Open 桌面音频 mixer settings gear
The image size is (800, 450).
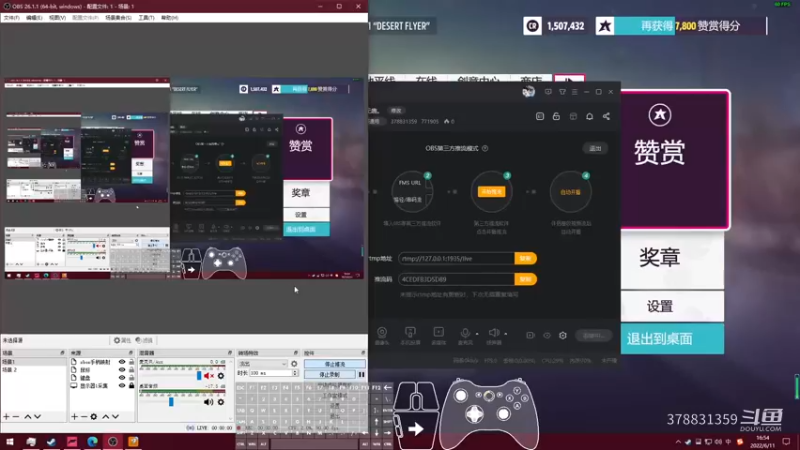pyautogui.click(x=221, y=402)
